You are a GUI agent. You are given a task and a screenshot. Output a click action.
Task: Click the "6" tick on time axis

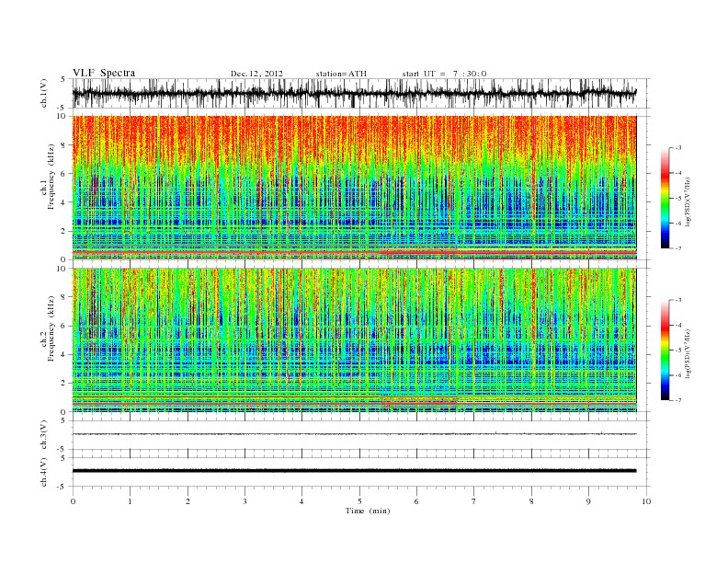(416, 501)
